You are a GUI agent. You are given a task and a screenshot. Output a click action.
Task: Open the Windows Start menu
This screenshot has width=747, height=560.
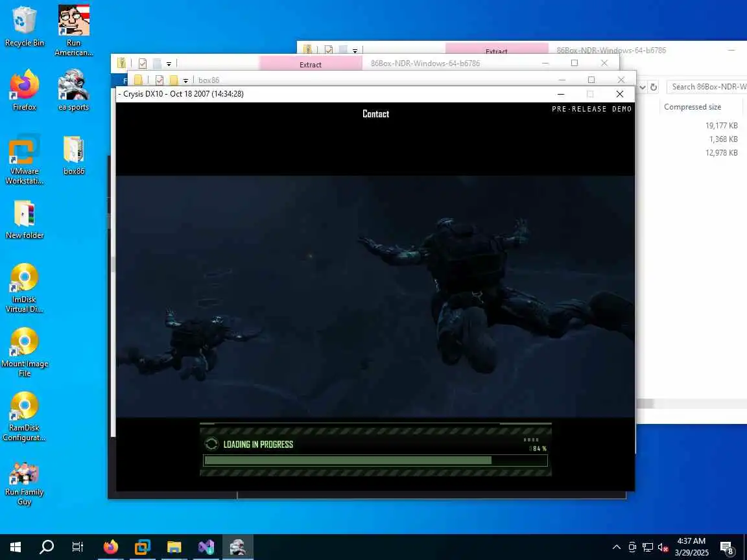point(16,546)
